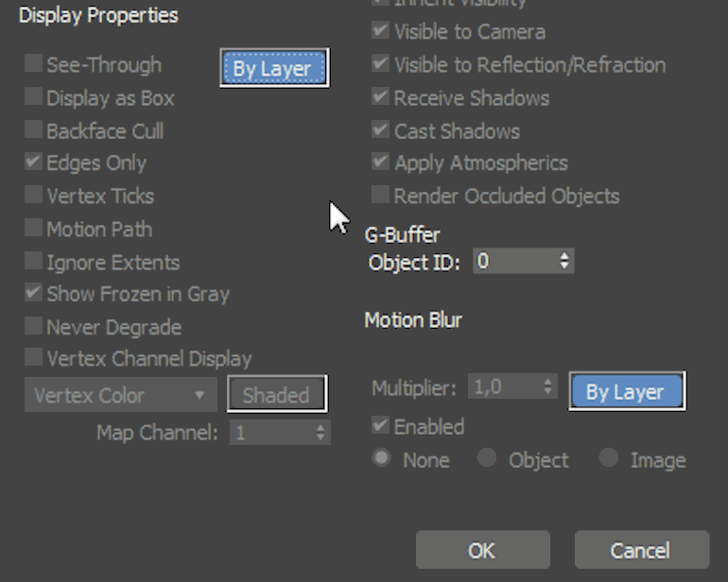
Task: Enable Vertex Ticks display
Action: (x=34, y=196)
